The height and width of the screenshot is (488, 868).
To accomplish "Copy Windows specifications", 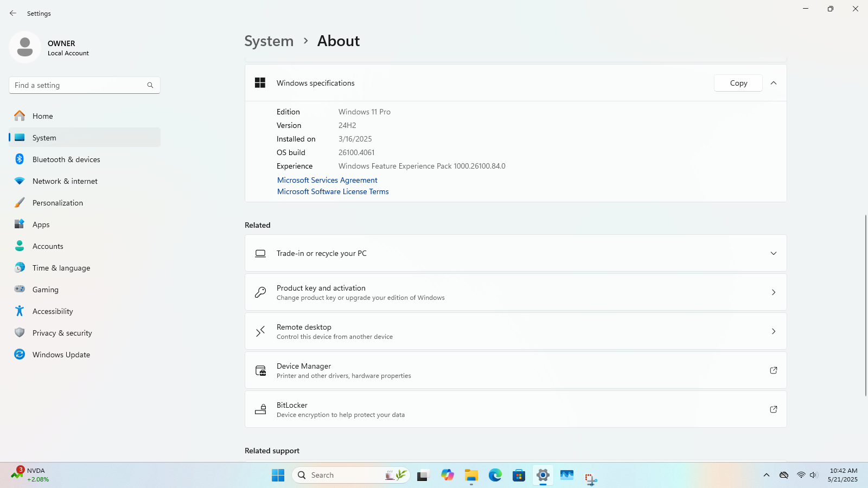I will click(x=738, y=83).
